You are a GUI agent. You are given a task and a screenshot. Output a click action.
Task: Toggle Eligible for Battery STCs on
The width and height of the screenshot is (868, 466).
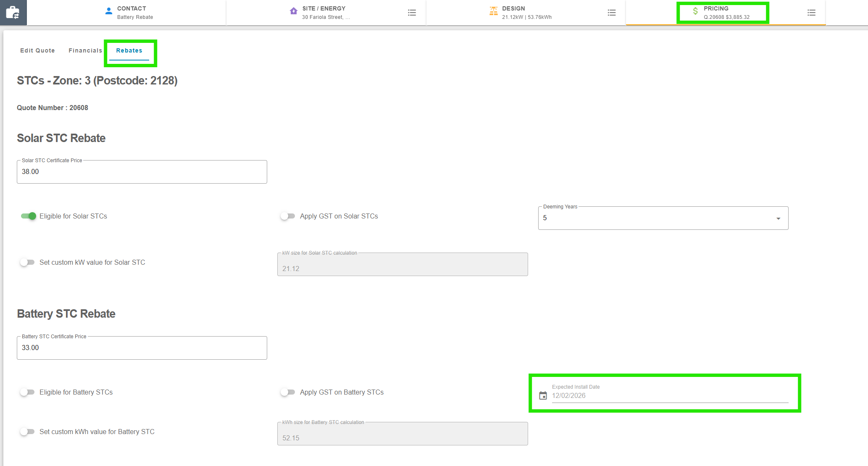click(x=28, y=392)
